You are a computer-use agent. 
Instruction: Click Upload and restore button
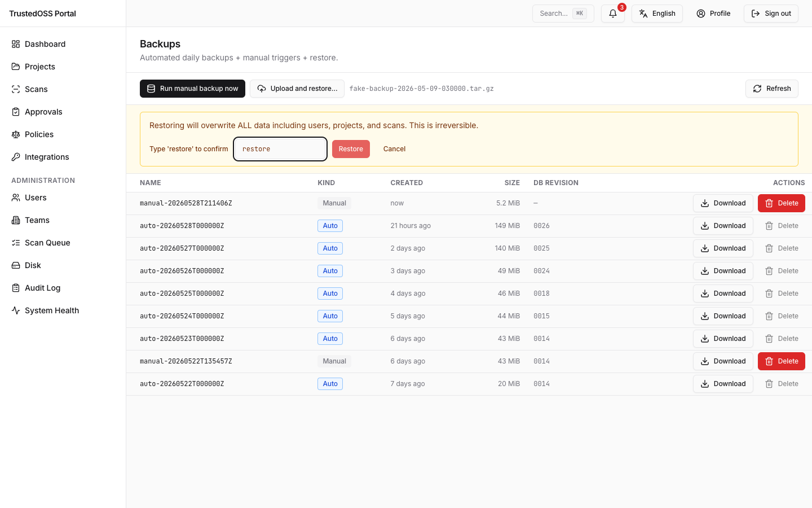tap(297, 89)
